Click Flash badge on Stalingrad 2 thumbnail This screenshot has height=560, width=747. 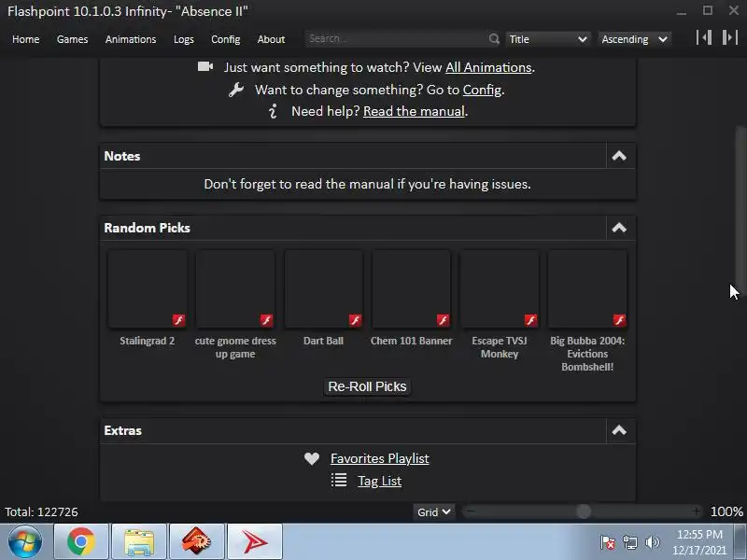point(178,320)
